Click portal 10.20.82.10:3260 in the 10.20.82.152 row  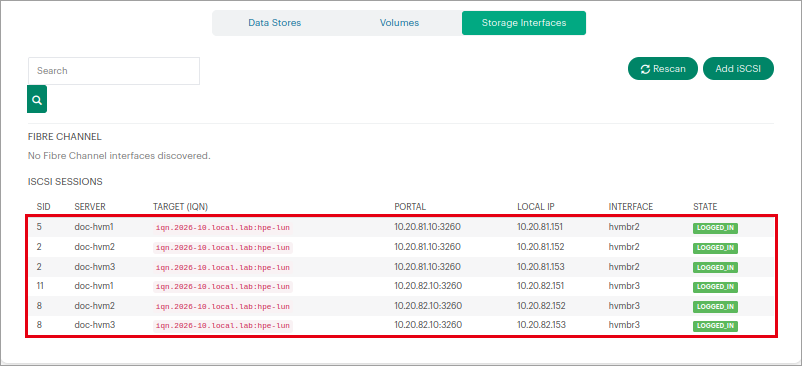pyautogui.click(x=428, y=306)
